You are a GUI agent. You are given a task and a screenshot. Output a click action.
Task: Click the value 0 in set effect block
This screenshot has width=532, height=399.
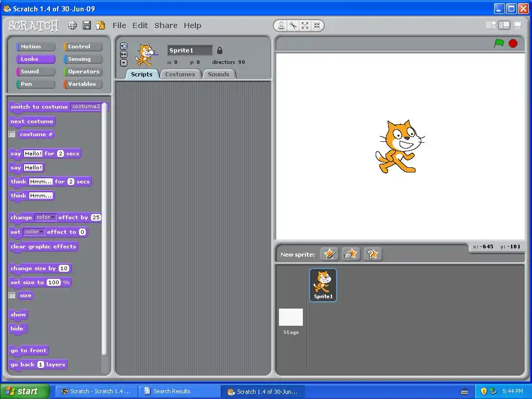point(82,232)
